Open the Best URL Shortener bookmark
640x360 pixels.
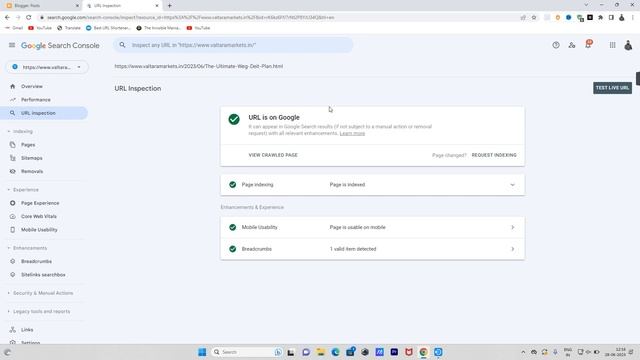[108, 28]
